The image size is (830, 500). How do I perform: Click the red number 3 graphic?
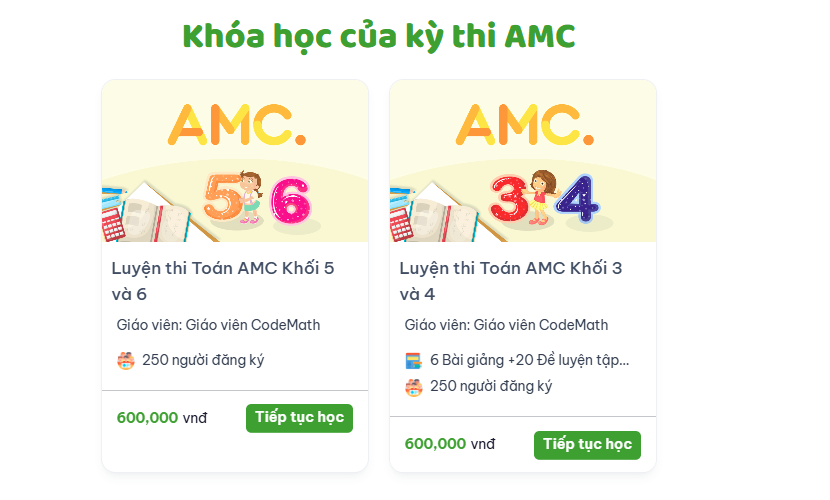509,199
